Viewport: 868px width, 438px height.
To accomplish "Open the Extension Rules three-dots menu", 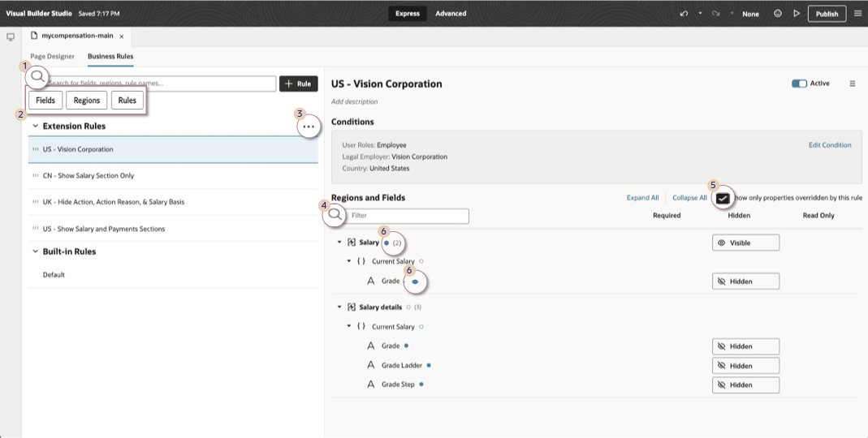I will pos(308,127).
